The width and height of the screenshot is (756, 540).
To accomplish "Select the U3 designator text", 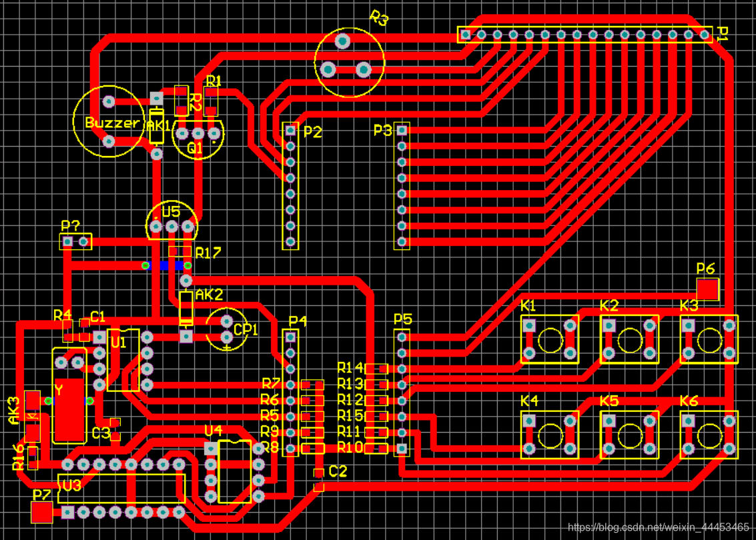I will click(71, 485).
